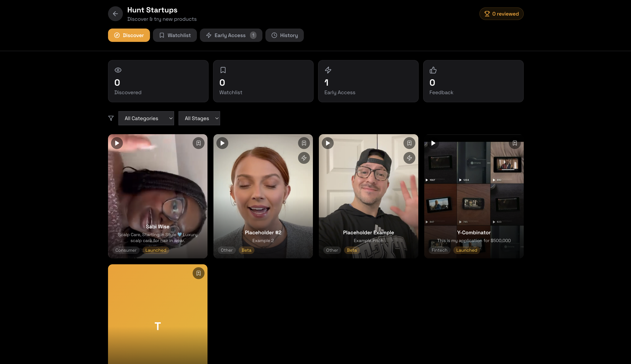Click the 0 reviewed trophy badge
The image size is (631, 364).
[x=501, y=14]
